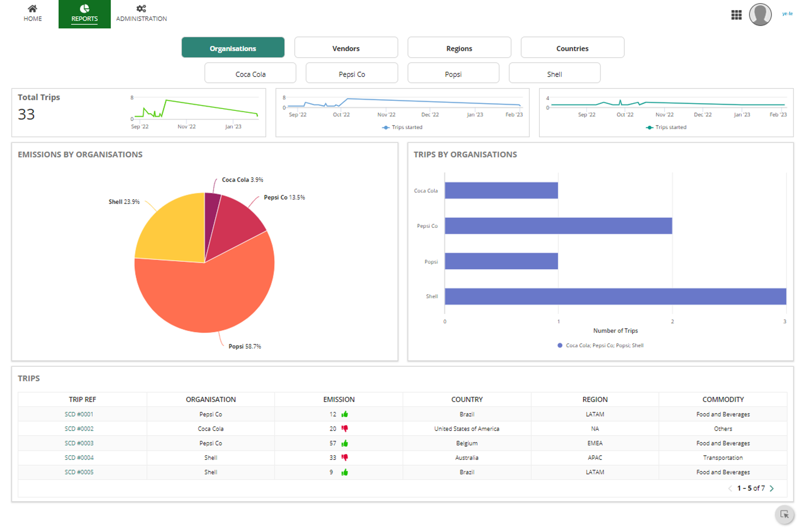Click the Total Trips green sparkline chart
Image resolution: width=805 pixels, height=532 pixels.
pos(195,112)
